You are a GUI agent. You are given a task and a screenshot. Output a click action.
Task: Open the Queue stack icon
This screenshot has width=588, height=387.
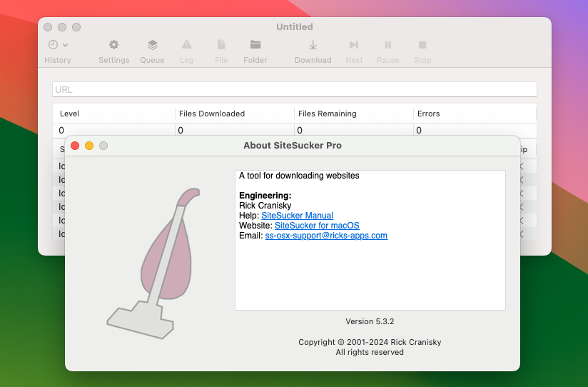pos(152,45)
